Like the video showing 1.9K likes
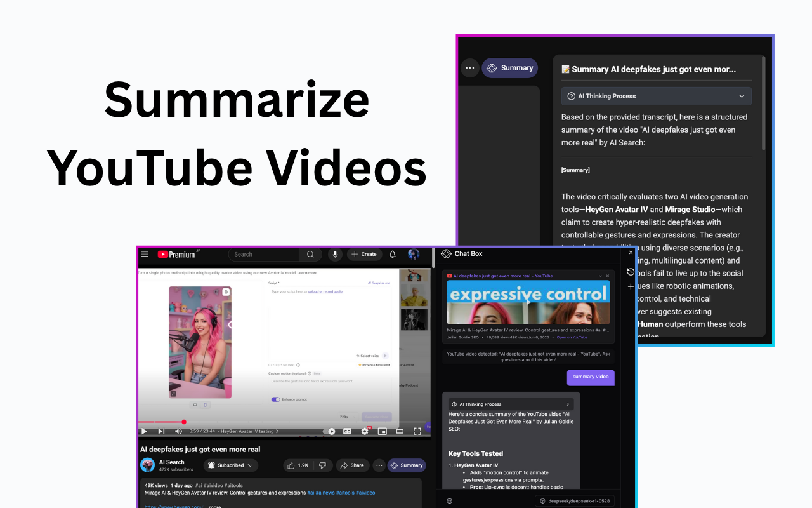The width and height of the screenshot is (812, 508). [298, 465]
